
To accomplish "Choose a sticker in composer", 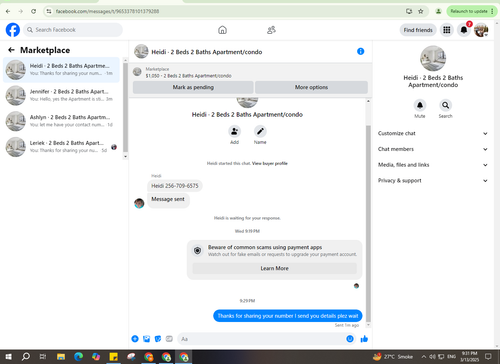I will click(x=158, y=339).
